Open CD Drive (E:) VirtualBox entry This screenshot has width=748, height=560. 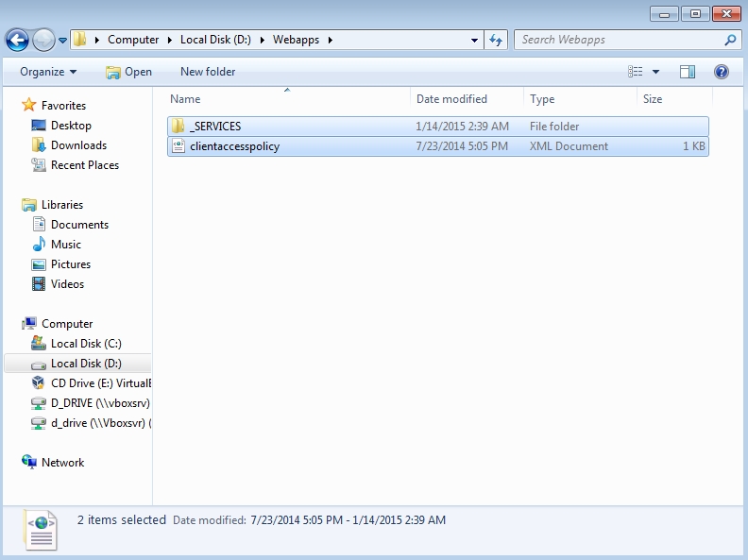101,383
